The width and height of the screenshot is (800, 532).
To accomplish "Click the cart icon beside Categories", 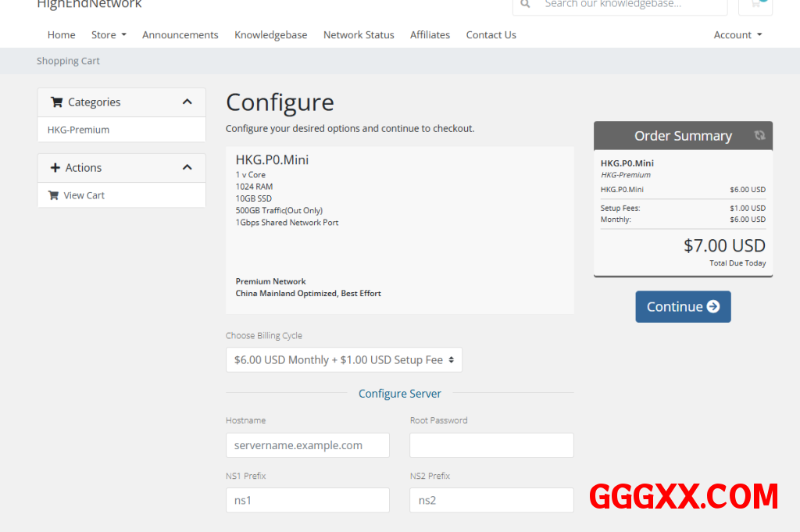I will coord(56,102).
